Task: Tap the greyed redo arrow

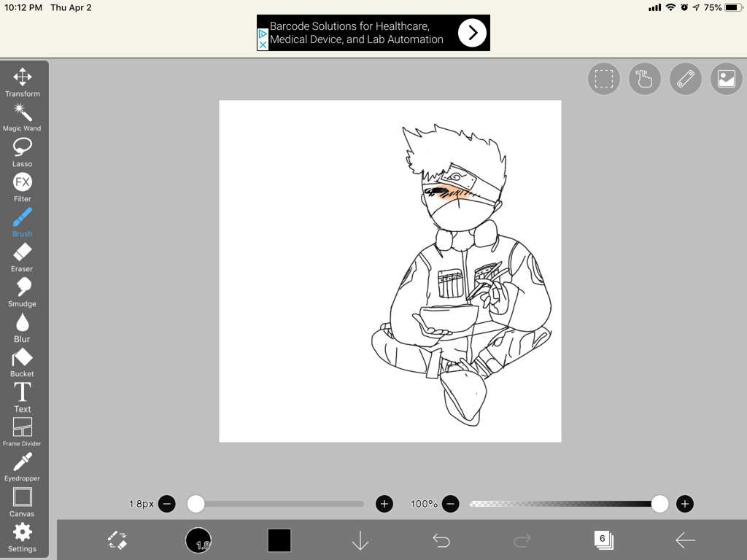Action: (x=522, y=540)
